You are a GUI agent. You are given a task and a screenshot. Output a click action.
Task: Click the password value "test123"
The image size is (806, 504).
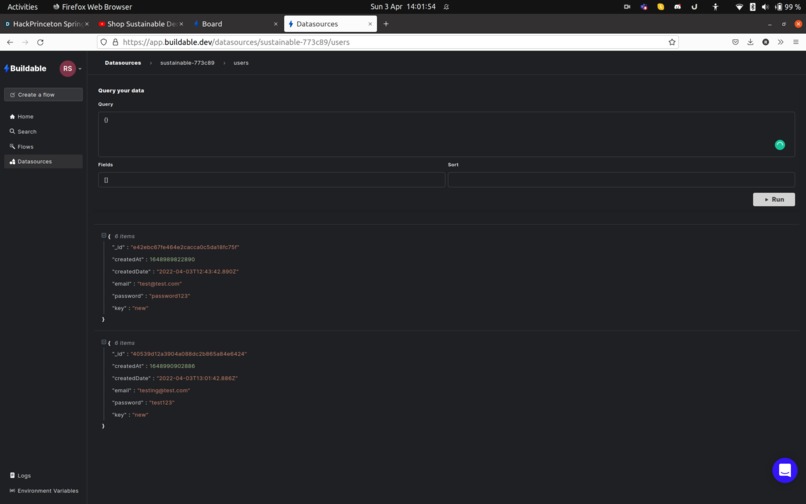162,403
